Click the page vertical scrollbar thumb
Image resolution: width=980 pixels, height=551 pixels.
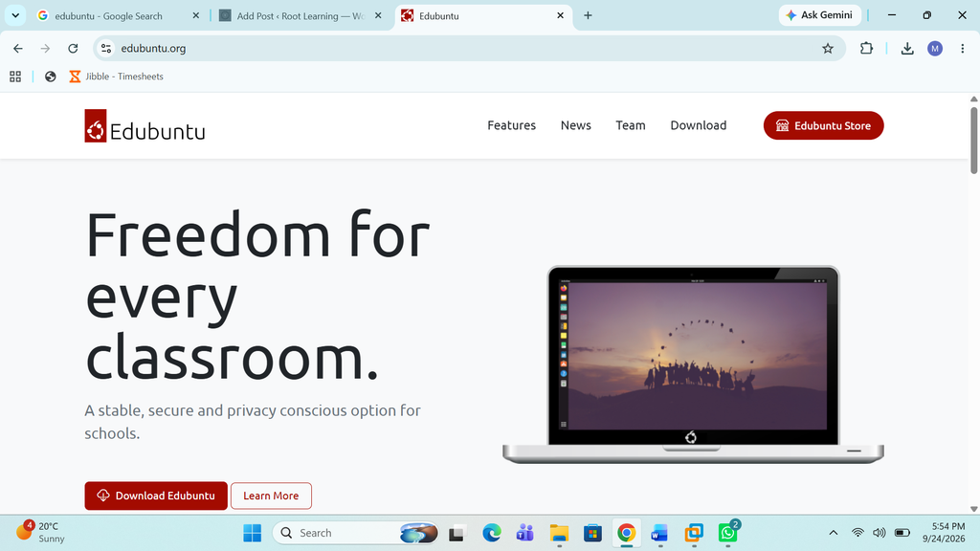(x=973, y=141)
